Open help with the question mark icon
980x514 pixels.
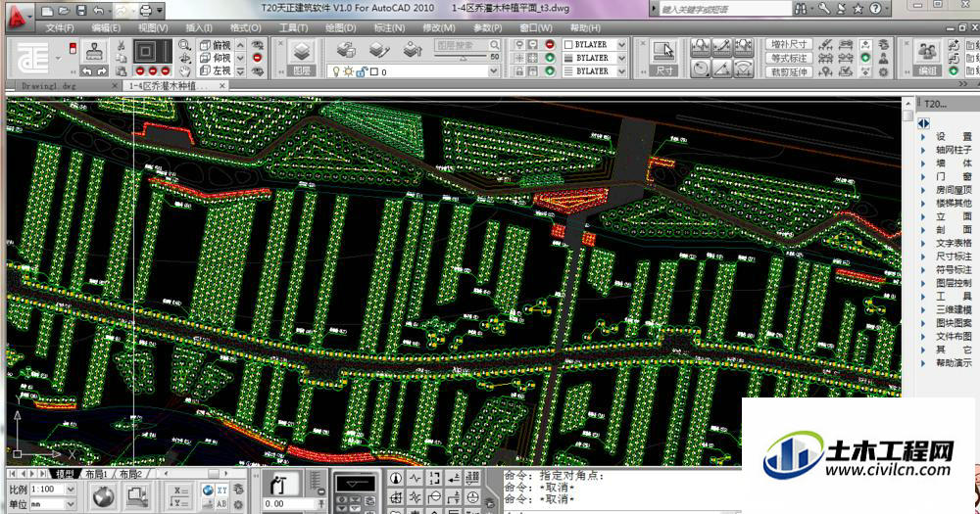tap(875, 9)
